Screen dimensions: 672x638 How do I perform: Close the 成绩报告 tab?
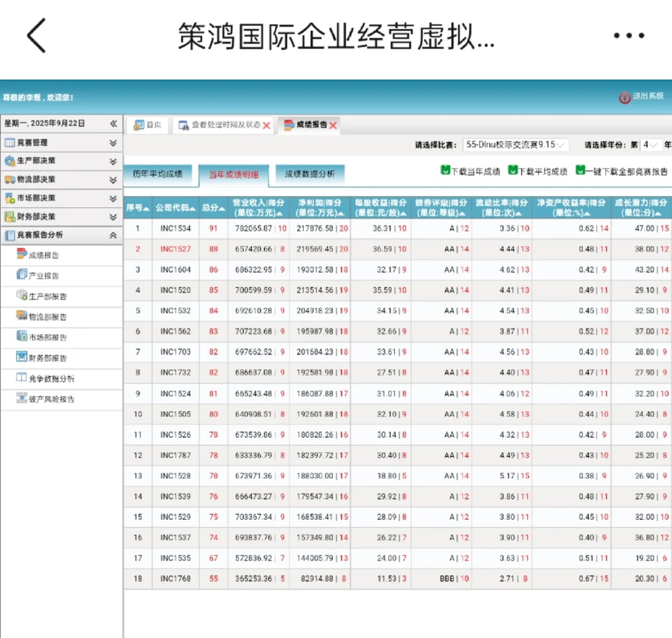[333, 126]
